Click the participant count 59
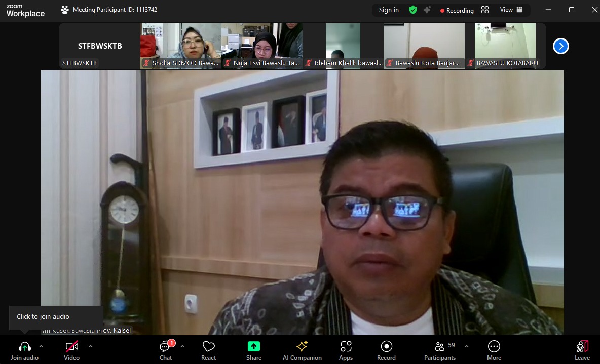This screenshot has height=364, width=600. (452, 345)
